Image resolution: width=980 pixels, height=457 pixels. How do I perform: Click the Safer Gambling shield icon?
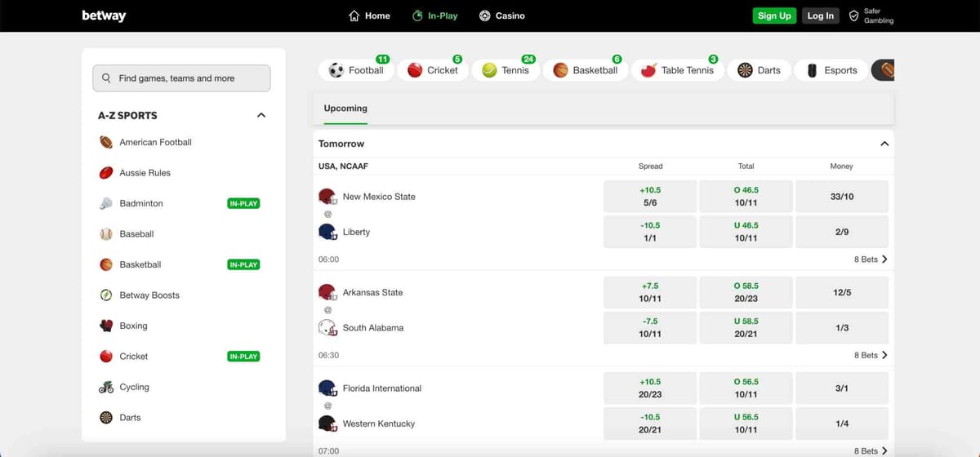click(x=853, y=16)
